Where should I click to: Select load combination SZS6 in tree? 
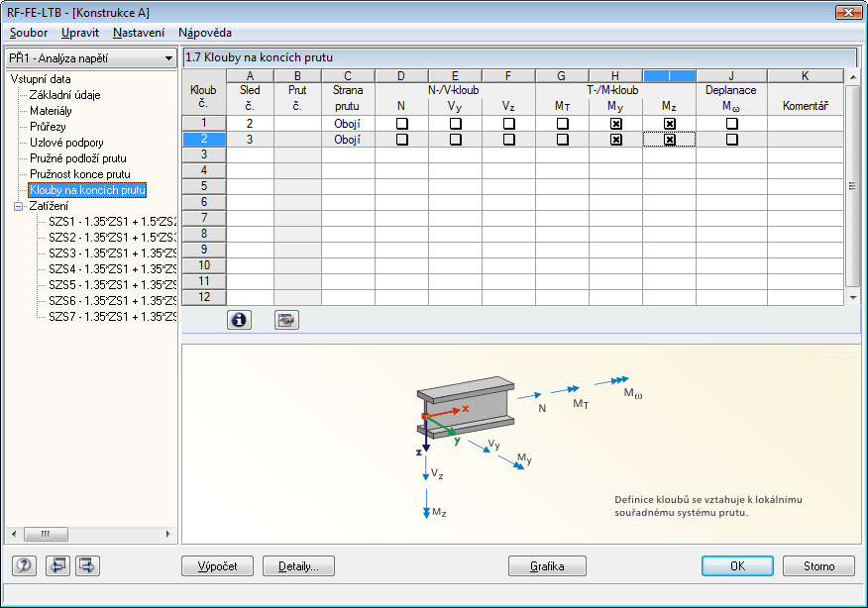click(112, 301)
